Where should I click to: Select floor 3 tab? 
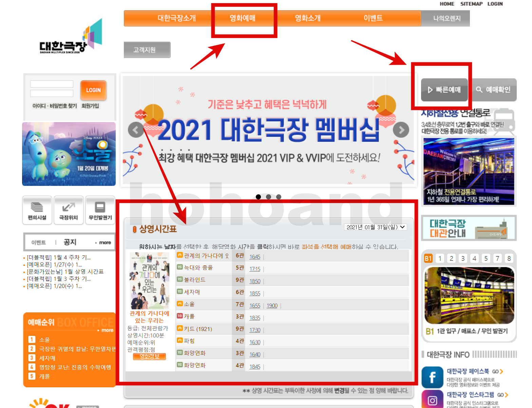click(x=463, y=259)
